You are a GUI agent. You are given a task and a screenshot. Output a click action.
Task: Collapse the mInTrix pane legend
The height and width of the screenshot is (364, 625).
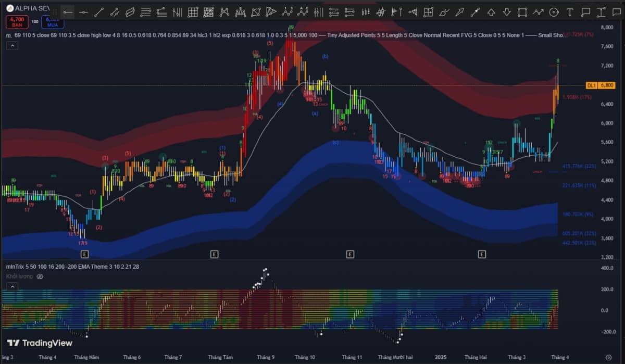point(12,287)
